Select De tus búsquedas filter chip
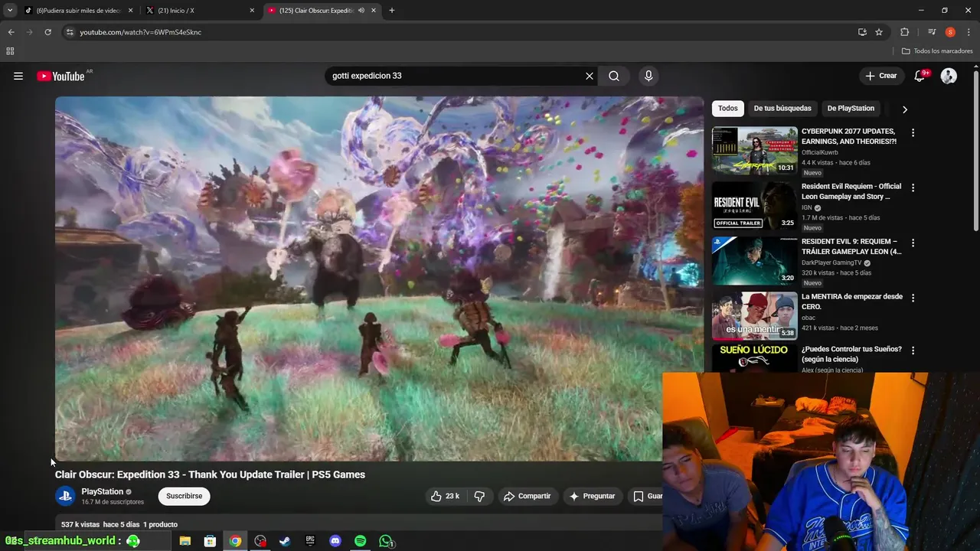 (782, 109)
